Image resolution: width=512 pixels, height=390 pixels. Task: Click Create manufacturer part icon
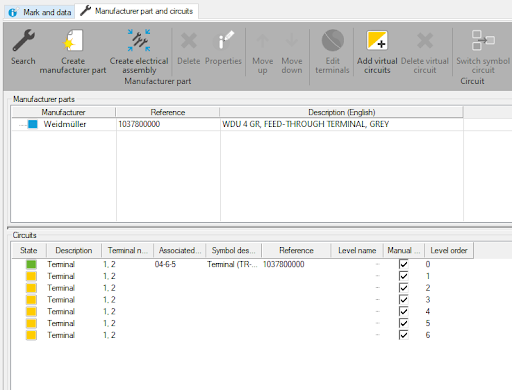[73, 40]
